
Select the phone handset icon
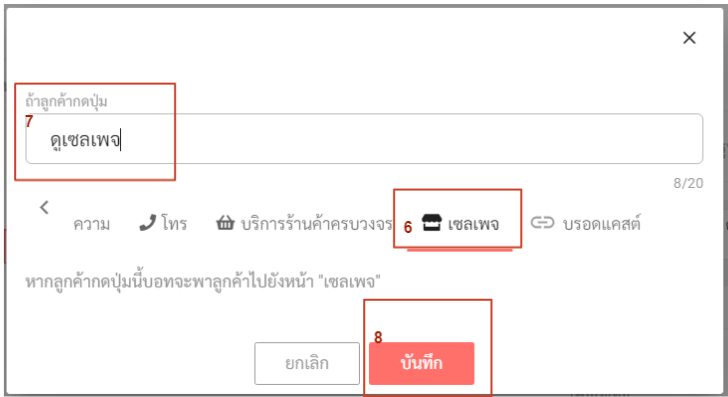148,223
